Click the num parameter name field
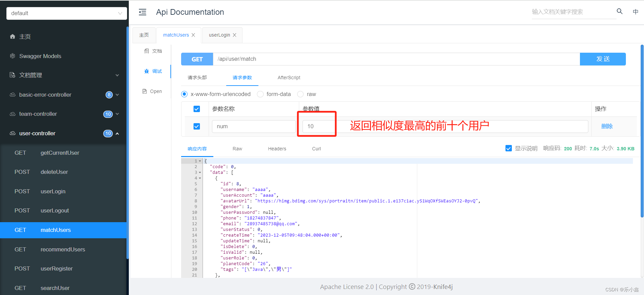644x295 pixels. [254, 127]
